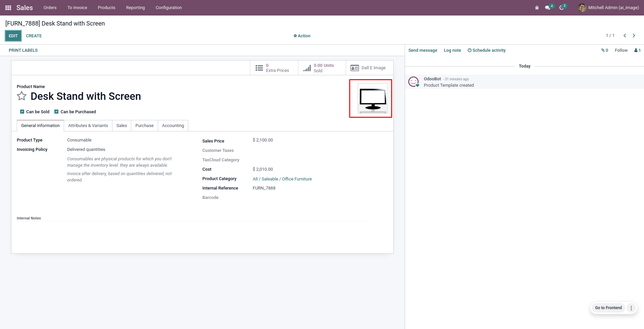Click the monitor product image thumbnail
This screenshot has width=644, height=329.
373,98
